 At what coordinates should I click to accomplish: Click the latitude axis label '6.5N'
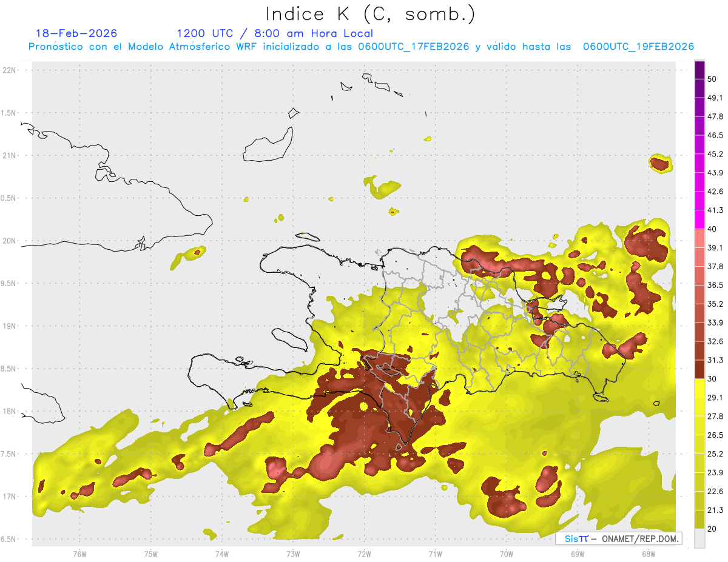[8, 539]
